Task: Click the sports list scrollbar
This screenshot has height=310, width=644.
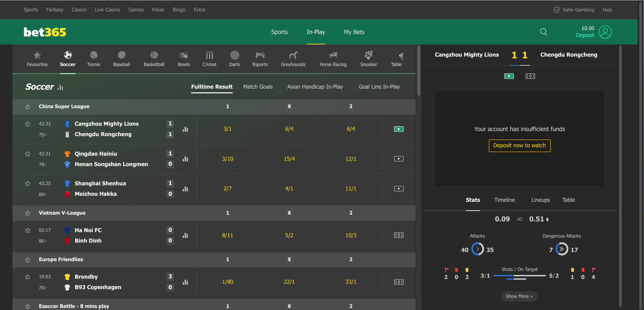Action: [419, 71]
